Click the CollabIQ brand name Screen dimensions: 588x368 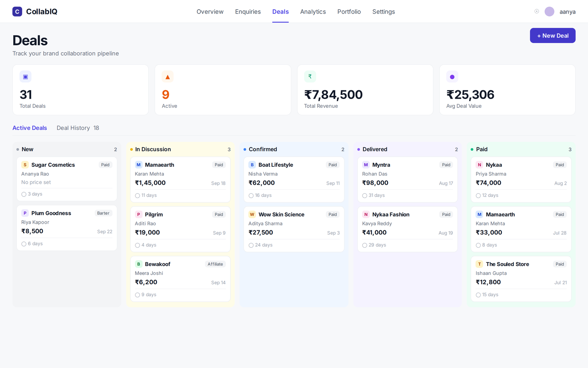(x=42, y=12)
